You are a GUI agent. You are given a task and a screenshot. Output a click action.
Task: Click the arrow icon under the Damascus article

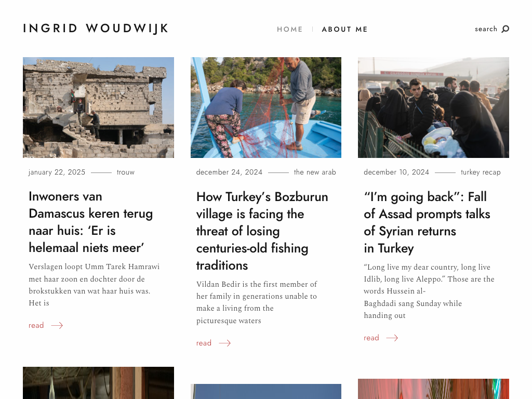57,325
